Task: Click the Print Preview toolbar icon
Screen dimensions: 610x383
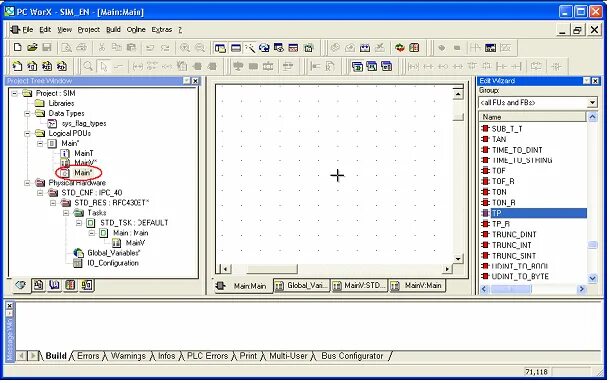Action: coord(67,47)
